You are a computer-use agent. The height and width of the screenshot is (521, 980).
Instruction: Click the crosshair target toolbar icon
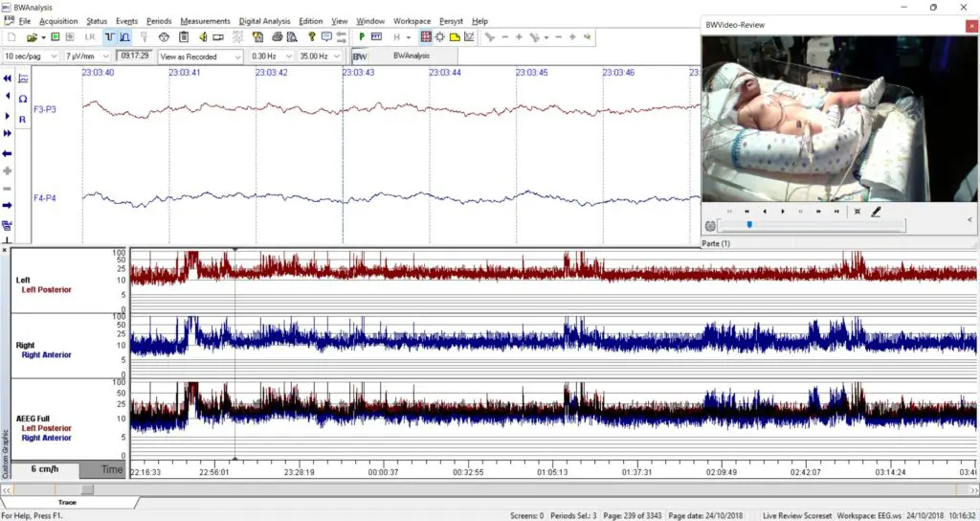click(x=440, y=37)
